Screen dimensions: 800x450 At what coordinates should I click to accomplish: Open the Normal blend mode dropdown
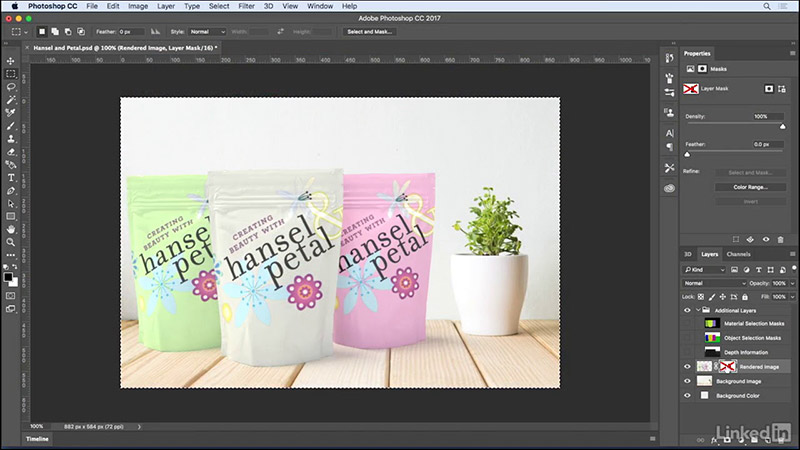[714, 283]
